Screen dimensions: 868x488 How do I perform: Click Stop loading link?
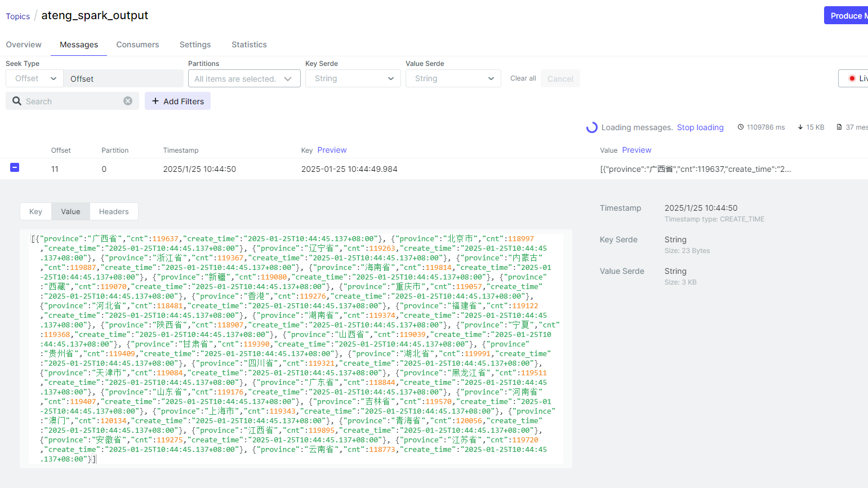pyautogui.click(x=700, y=127)
